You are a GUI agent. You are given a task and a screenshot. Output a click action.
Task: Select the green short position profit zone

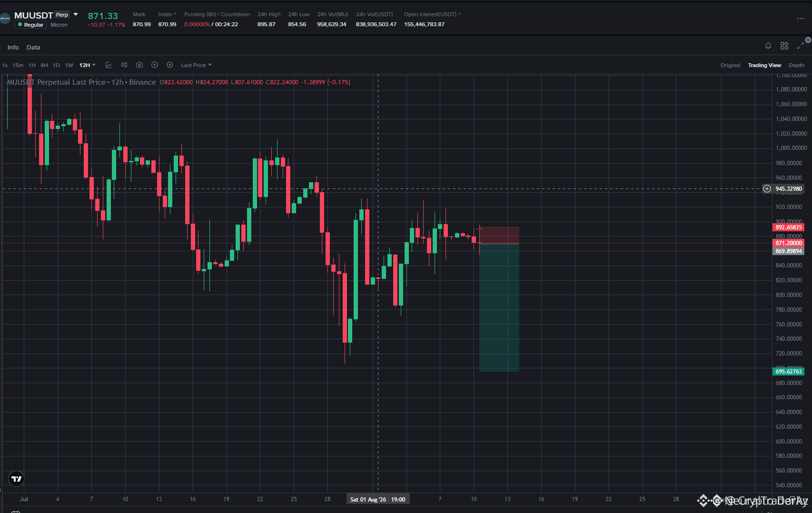pyautogui.click(x=499, y=307)
